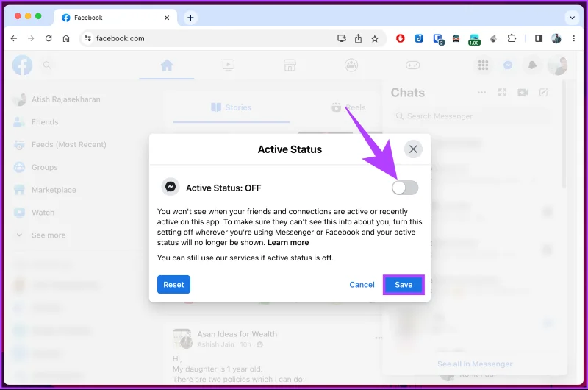Open the Chrome profile avatar

point(556,38)
